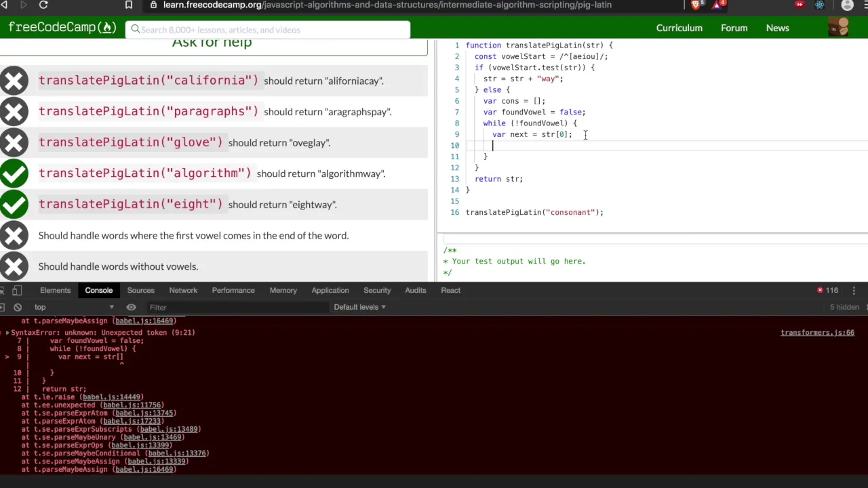Click the freeCodeCamp logo
This screenshot has height=488, width=868.
[x=62, y=28]
